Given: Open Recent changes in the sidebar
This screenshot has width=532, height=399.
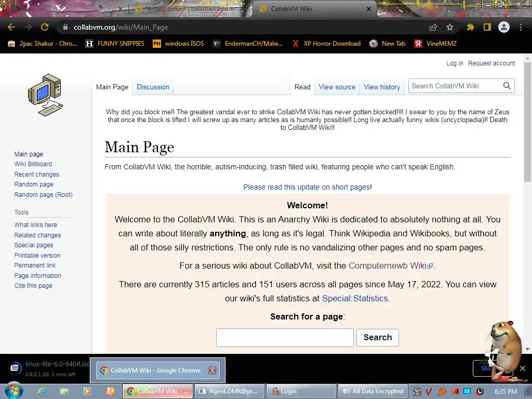Looking at the screenshot, I should pyautogui.click(x=37, y=175).
